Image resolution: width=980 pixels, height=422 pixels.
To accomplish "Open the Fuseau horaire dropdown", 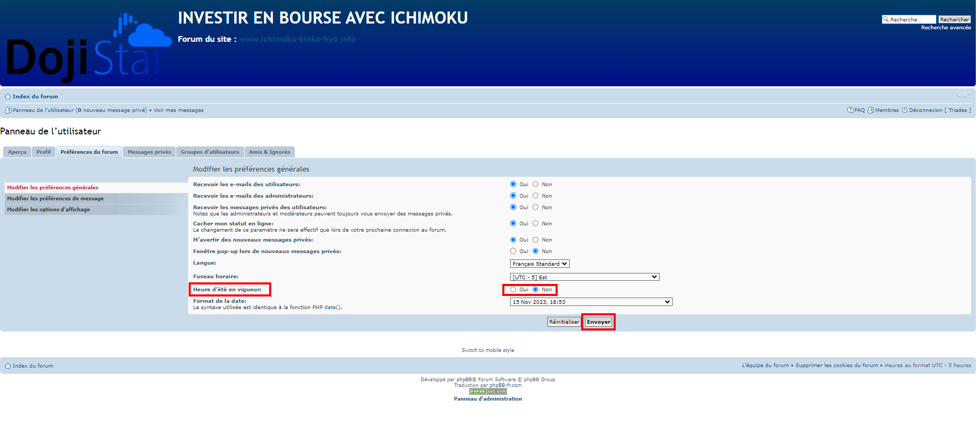I will [585, 277].
